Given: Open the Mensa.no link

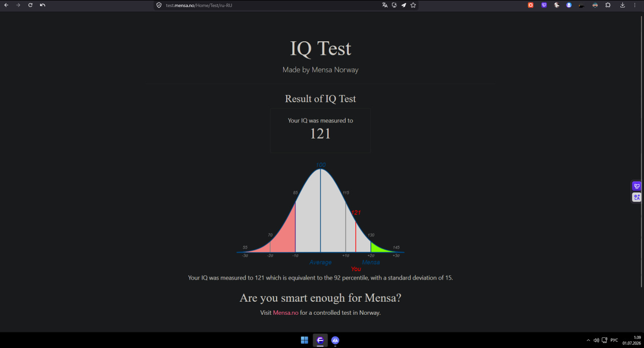Looking at the screenshot, I should click(286, 313).
